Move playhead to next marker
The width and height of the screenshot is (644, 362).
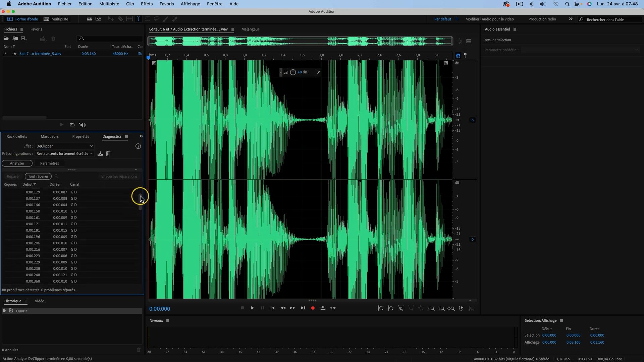pos(303,308)
